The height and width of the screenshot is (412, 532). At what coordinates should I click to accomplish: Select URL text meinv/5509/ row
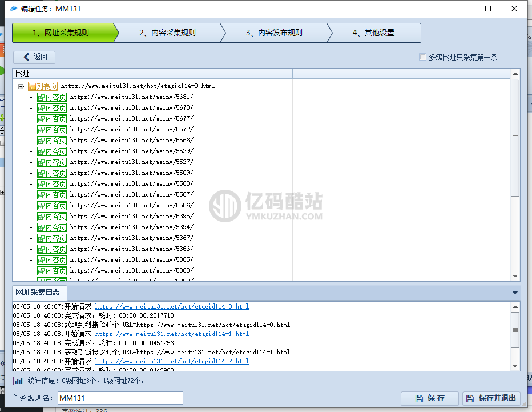[x=132, y=173]
